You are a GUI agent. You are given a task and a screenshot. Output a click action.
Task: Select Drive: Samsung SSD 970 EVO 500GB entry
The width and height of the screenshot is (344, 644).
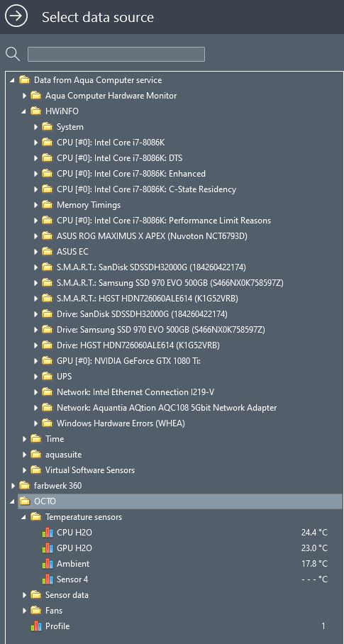click(160, 330)
